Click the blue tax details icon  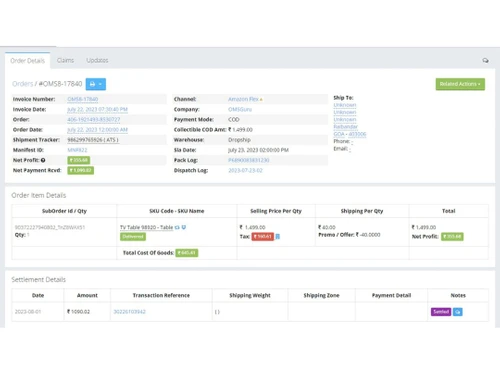[x=278, y=237]
